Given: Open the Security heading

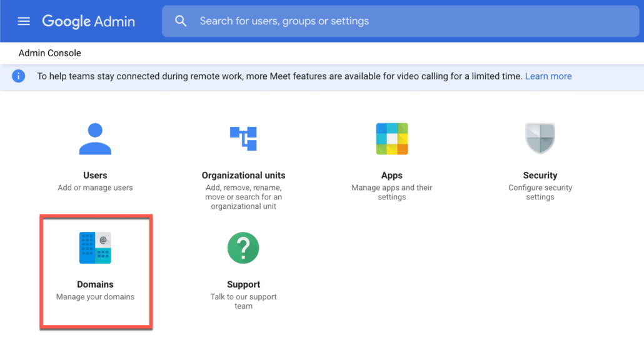Looking at the screenshot, I should (540, 175).
